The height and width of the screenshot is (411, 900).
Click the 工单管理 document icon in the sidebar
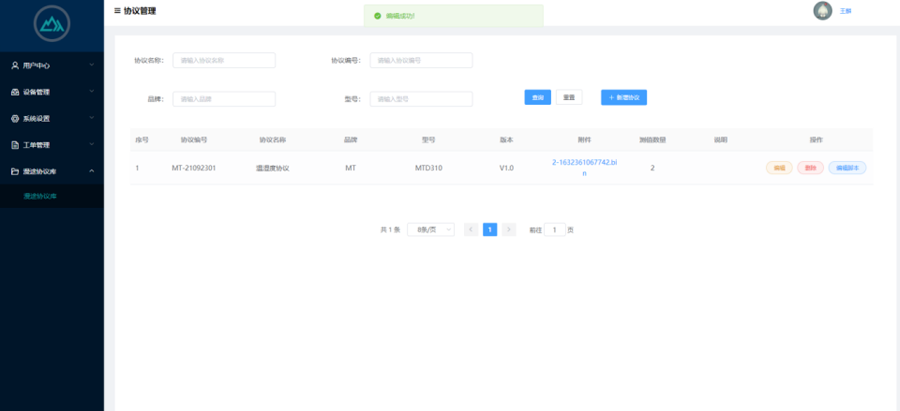[15, 145]
